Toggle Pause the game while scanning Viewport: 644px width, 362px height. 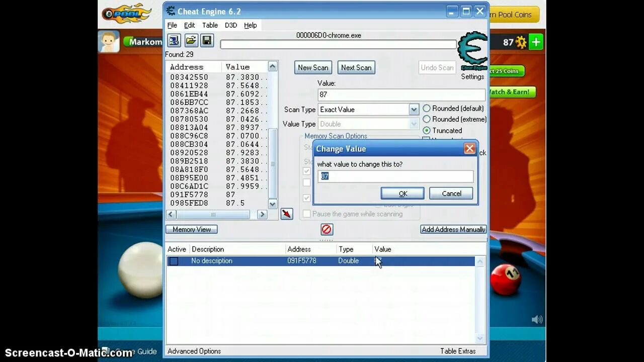click(306, 214)
